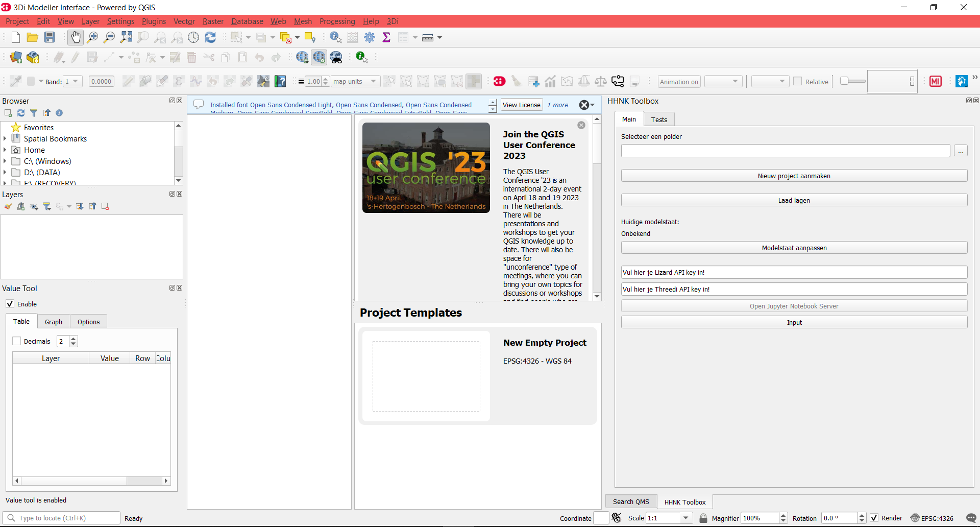Click the Type to locate search field

(61, 518)
